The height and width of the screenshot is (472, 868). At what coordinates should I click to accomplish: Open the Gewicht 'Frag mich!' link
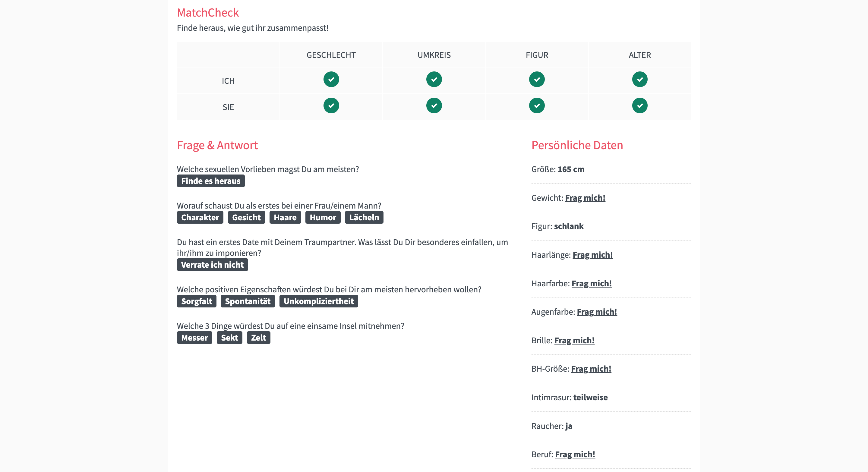pyautogui.click(x=585, y=198)
